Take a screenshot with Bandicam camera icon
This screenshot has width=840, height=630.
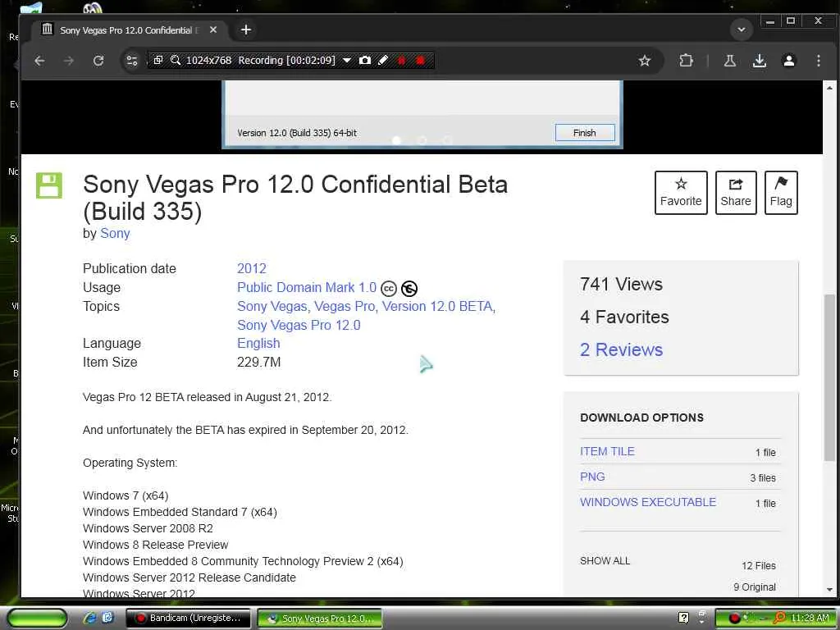click(x=365, y=60)
